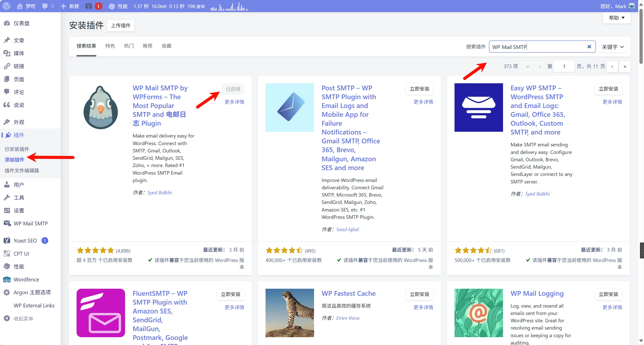Viewport: 644px width, 345px height.
Task: View 更多详情 for WP Mail SMTP by WPForms
Action: (234, 102)
